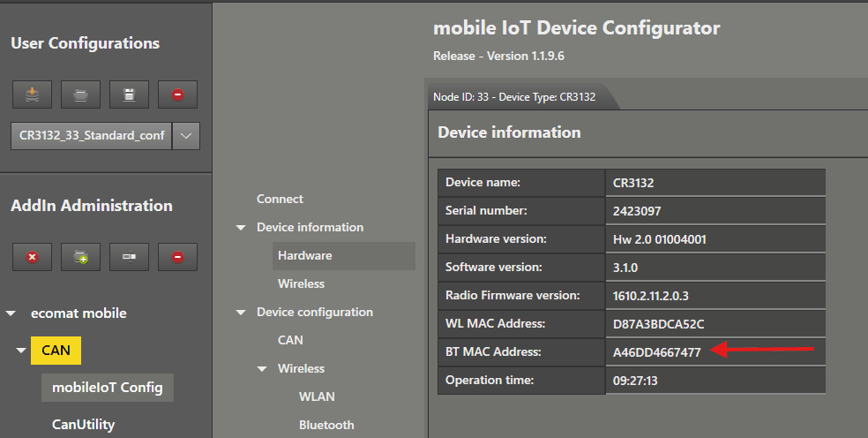Screen dimensions: 868x438
Task: Click the save configuration floppy disk icon
Action: click(x=129, y=94)
